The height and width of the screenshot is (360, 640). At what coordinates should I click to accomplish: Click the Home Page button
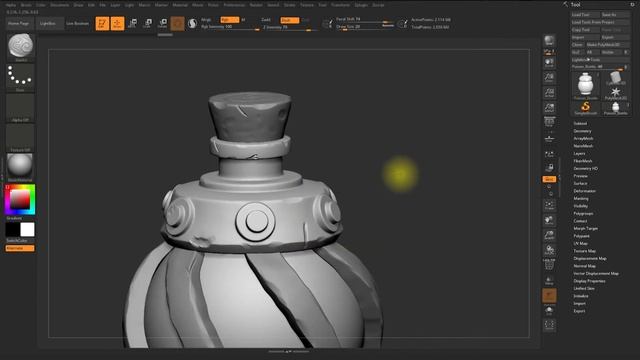coord(19,23)
